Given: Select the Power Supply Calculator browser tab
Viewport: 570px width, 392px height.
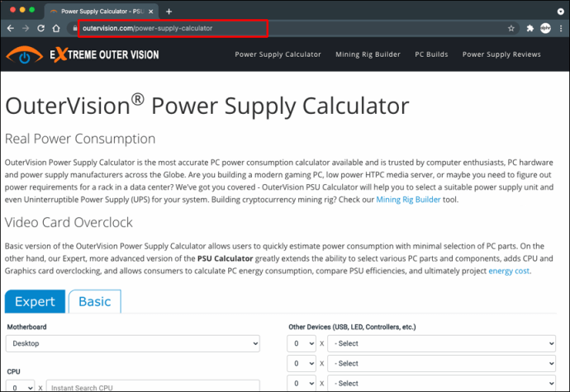Looking at the screenshot, I should pyautogui.click(x=102, y=12).
